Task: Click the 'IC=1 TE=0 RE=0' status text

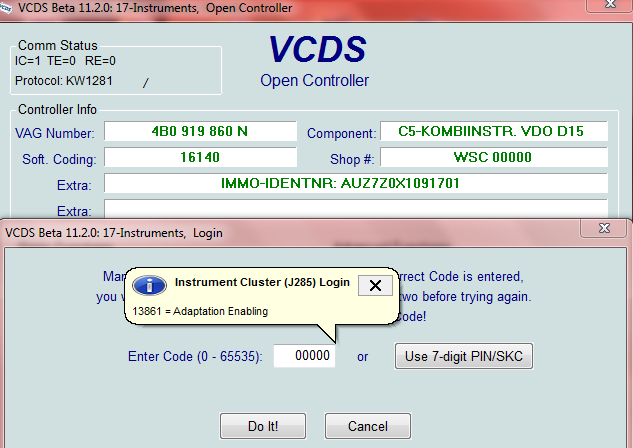Action: [x=65, y=61]
